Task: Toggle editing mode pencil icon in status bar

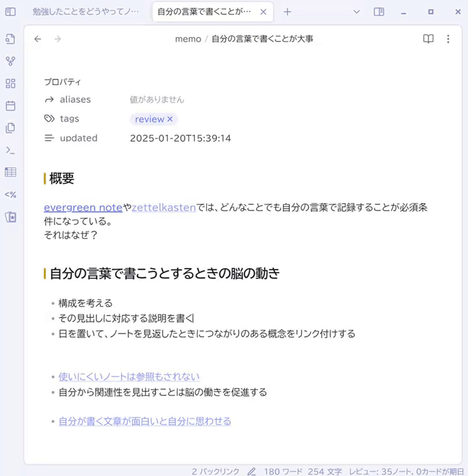Action: [252, 471]
